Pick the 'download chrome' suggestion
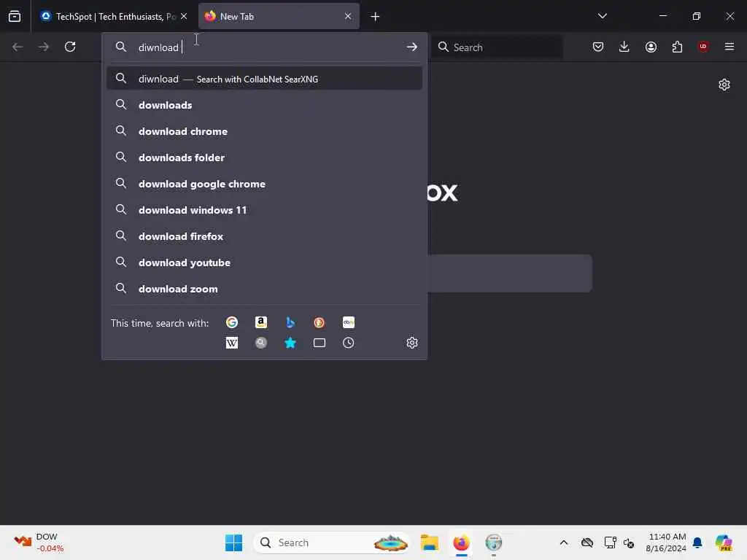This screenshot has width=747, height=560. 264,131
